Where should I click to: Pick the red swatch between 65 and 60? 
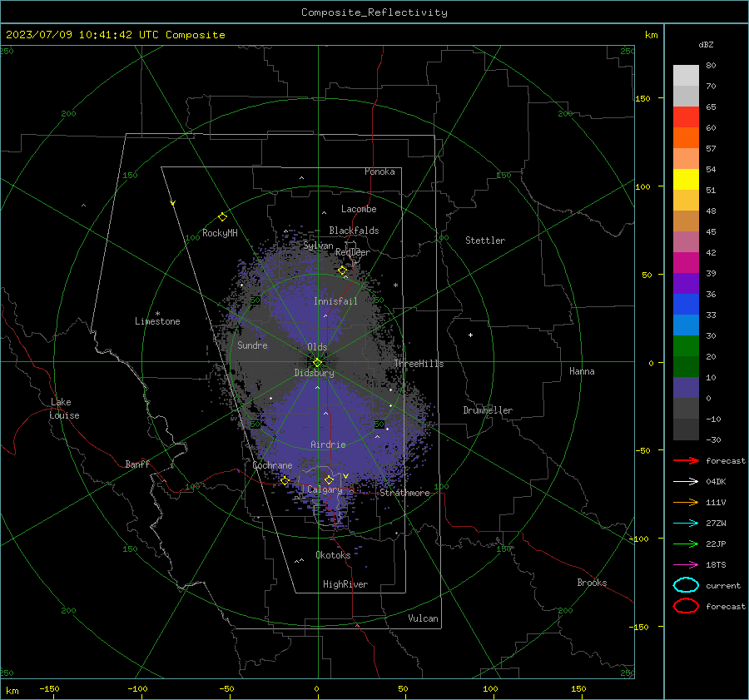point(686,117)
